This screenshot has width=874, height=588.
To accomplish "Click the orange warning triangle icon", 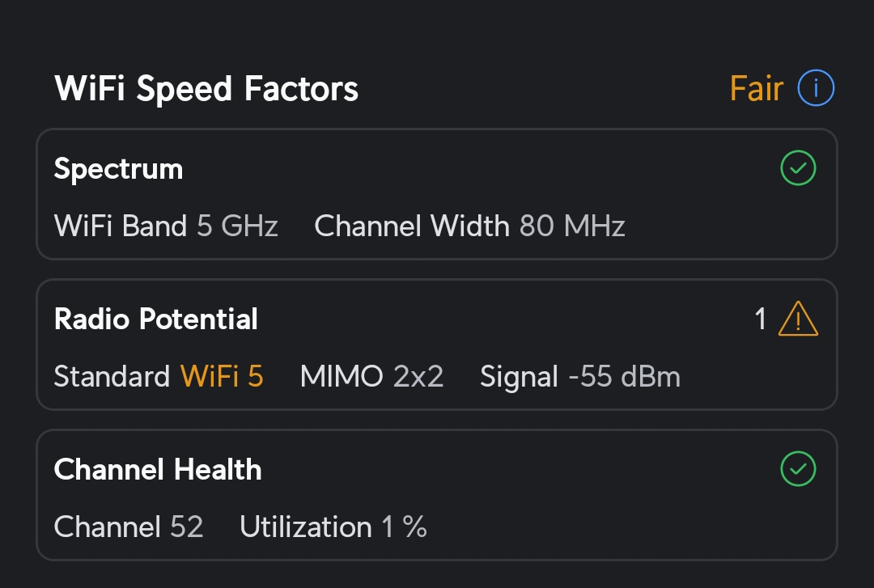I will click(x=798, y=319).
